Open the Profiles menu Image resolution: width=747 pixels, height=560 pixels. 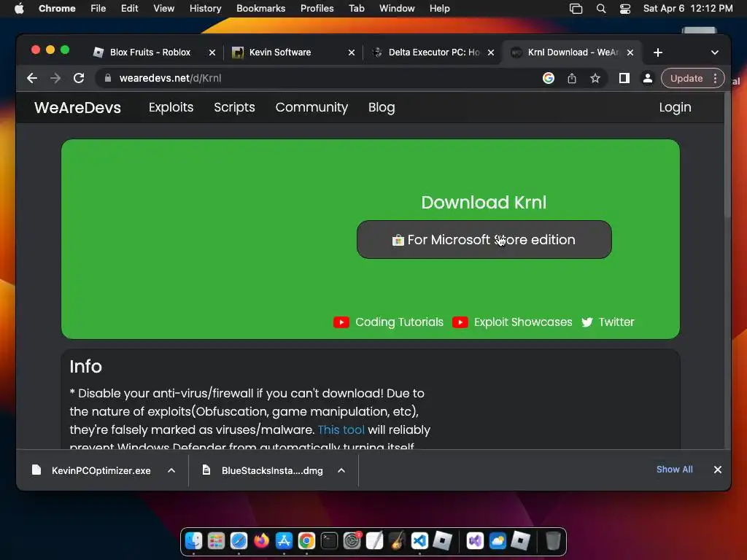tap(317, 9)
